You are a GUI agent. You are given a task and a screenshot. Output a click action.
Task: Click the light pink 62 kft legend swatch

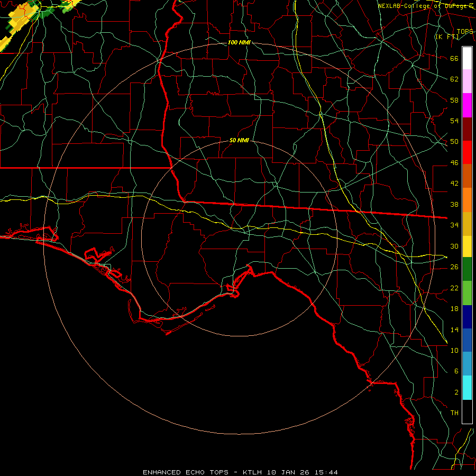467,81
